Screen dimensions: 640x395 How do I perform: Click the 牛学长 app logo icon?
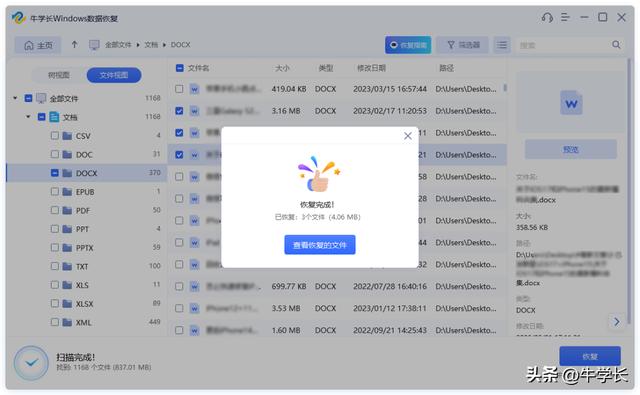pyautogui.click(x=18, y=18)
